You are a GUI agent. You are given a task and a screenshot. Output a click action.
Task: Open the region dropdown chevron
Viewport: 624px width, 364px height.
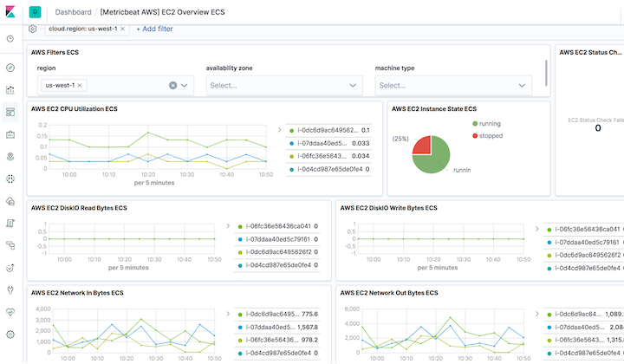point(184,85)
